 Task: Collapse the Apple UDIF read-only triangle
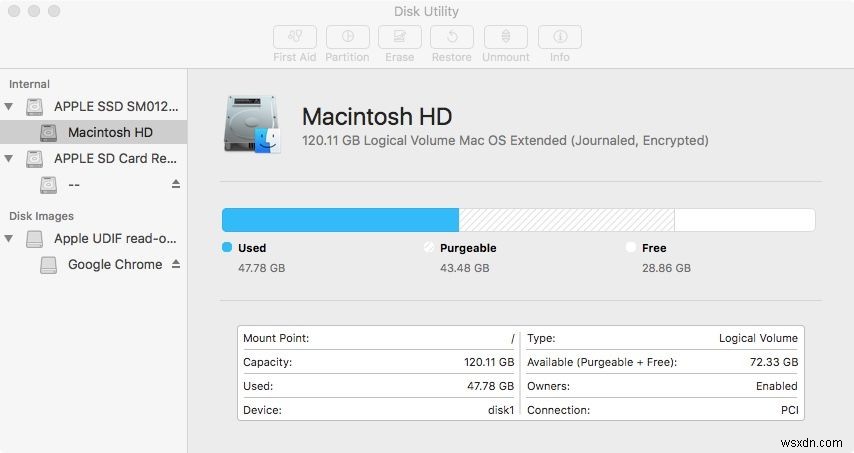point(9,238)
